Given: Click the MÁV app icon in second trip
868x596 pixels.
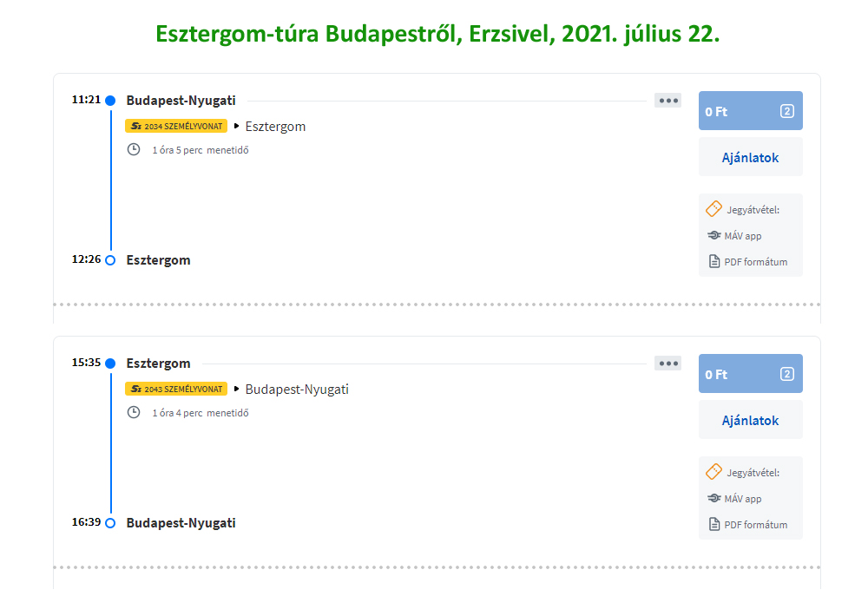Looking at the screenshot, I should click(714, 498).
